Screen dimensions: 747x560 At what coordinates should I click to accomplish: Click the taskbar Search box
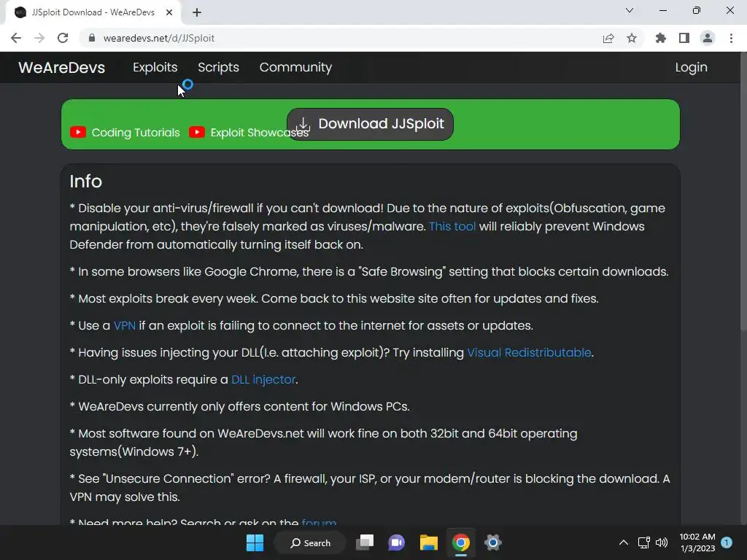(x=310, y=542)
